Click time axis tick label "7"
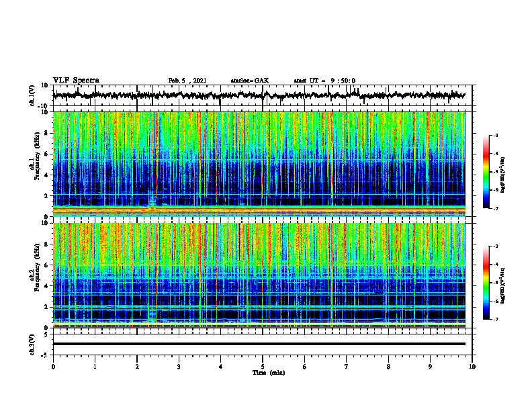This screenshot has width=532, height=411. coord(347,367)
